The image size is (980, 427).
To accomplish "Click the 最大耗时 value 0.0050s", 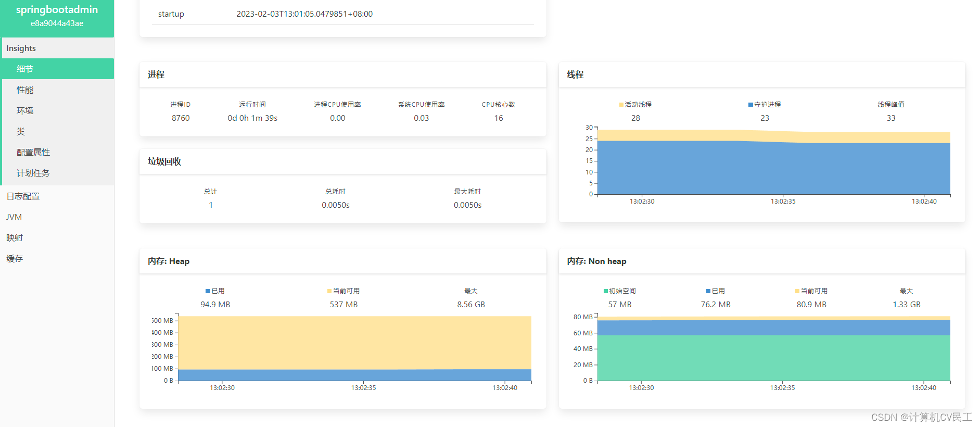I will click(467, 205).
